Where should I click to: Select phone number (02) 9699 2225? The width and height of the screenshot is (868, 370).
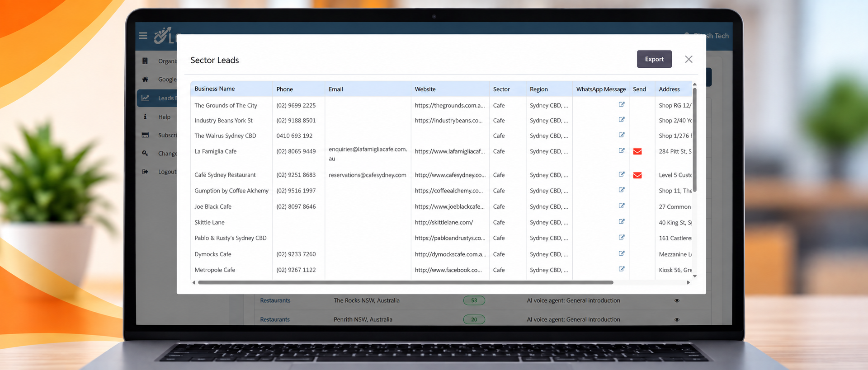pos(296,105)
